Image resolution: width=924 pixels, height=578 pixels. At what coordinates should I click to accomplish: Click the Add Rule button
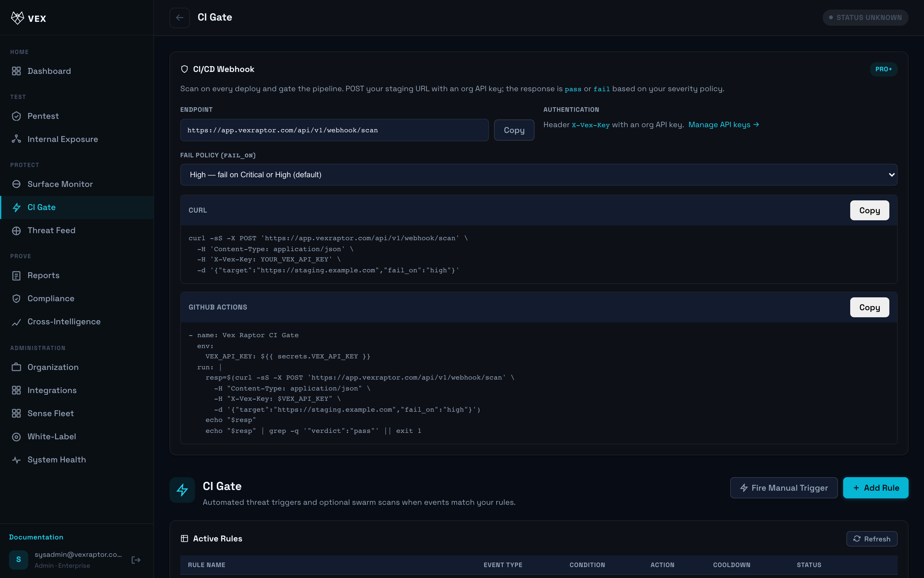(x=876, y=488)
